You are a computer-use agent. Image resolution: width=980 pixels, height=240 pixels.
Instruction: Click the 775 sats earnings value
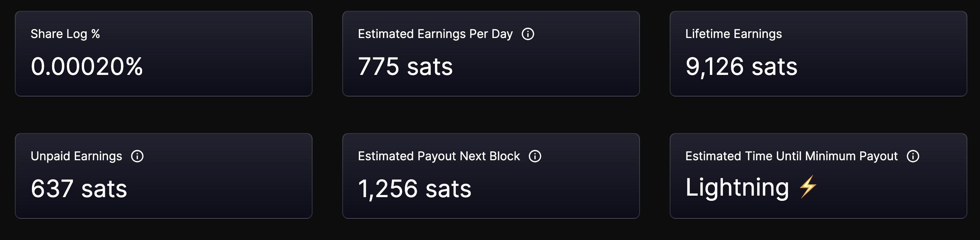coord(405,67)
